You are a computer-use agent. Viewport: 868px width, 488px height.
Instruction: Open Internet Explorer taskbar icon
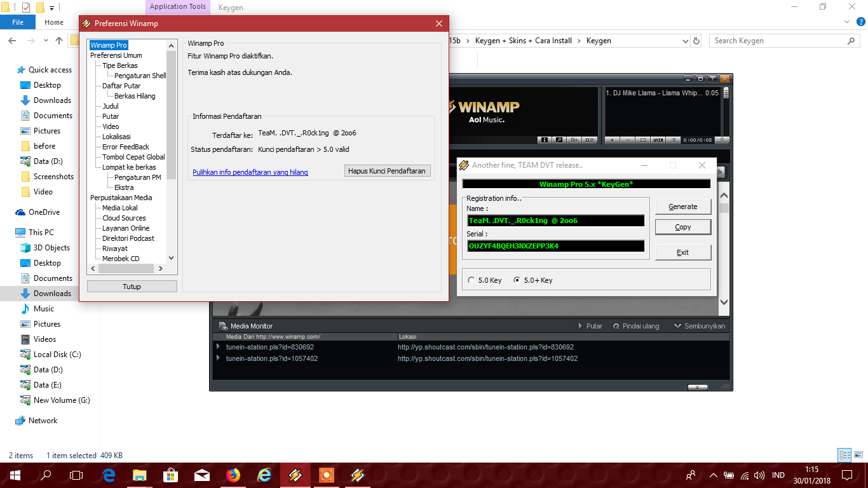coord(264,475)
